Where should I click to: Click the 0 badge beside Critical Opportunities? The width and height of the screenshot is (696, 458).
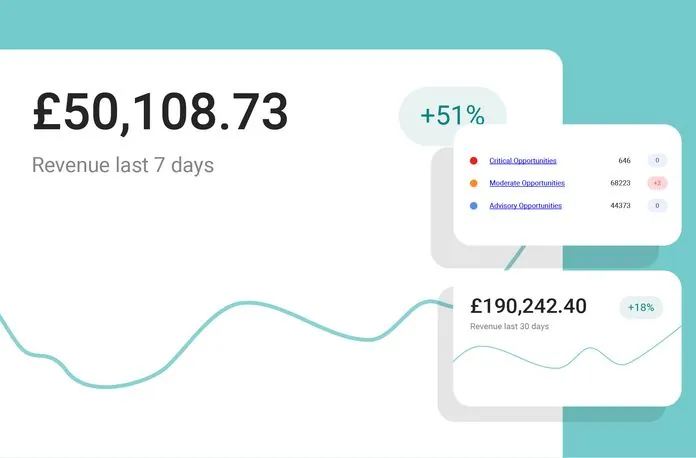click(656, 160)
